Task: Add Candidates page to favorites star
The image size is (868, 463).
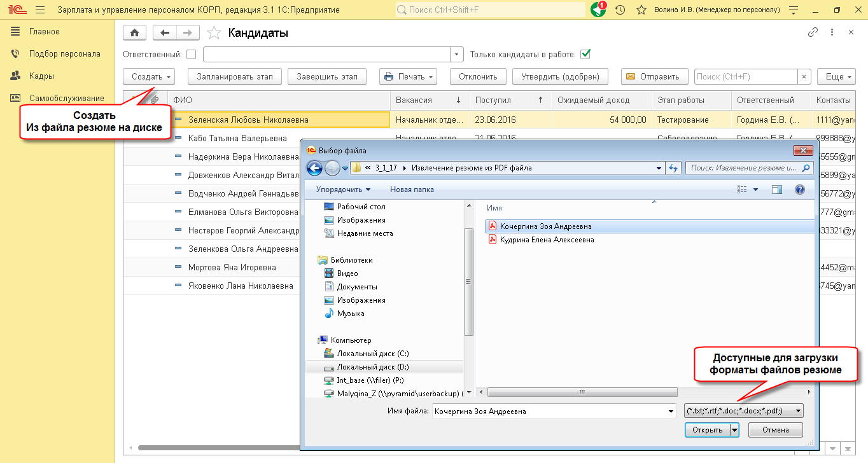Action: tap(214, 33)
